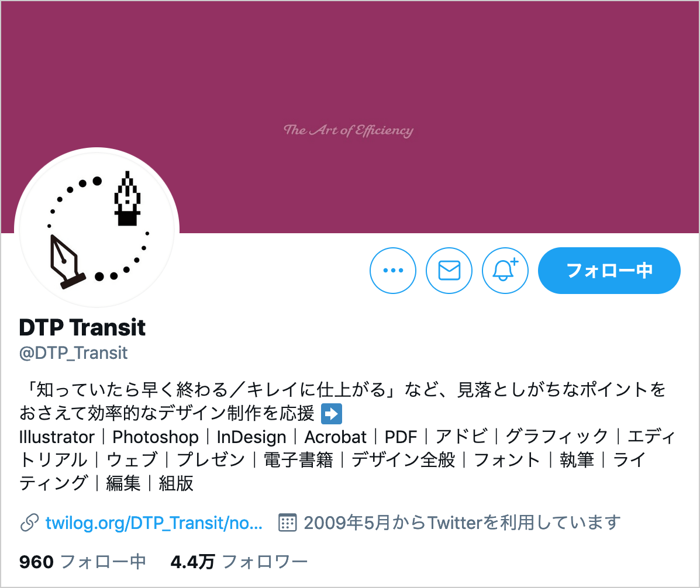Screen dimensions: 700x588
Task: Click the blue right-arrow emoji in bio
Action: pos(332,414)
